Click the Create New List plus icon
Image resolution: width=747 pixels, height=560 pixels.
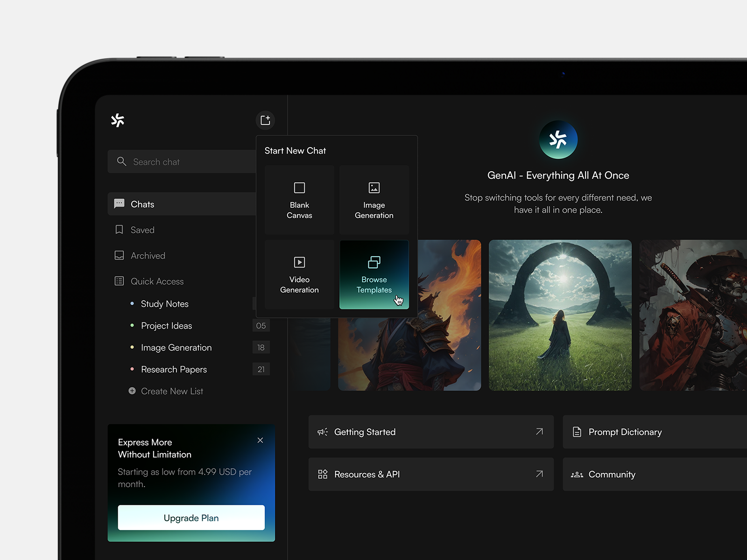(x=132, y=391)
